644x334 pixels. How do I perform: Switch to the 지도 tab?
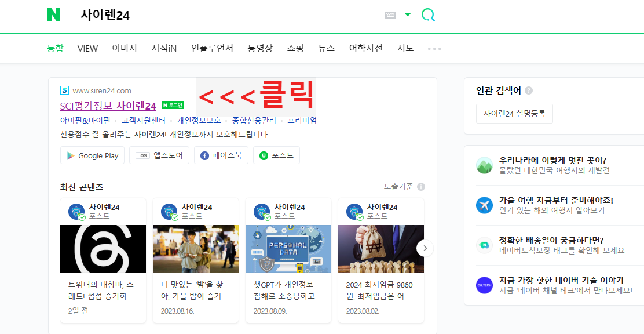pyautogui.click(x=405, y=48)
